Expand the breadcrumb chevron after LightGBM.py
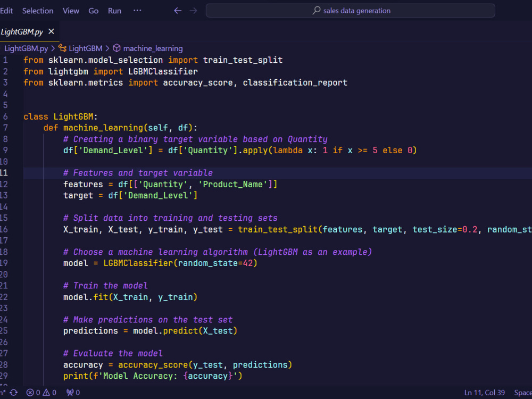 click(x=53, y=48)
